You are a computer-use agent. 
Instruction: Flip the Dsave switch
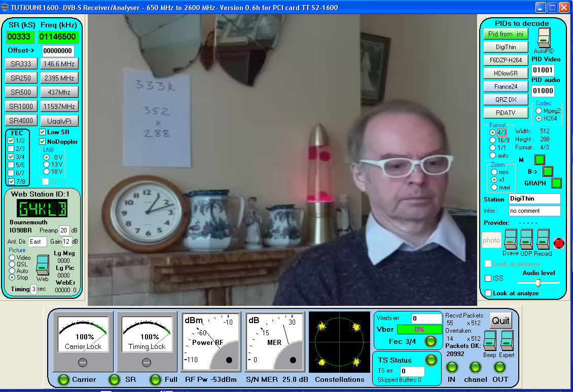tap(511, 239)
